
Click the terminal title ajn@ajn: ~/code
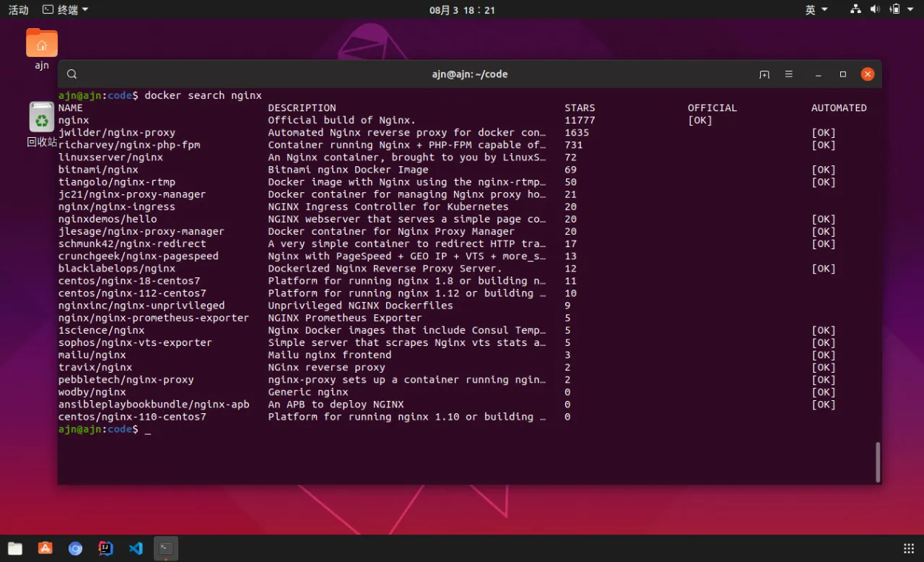[x=470, y=74]
